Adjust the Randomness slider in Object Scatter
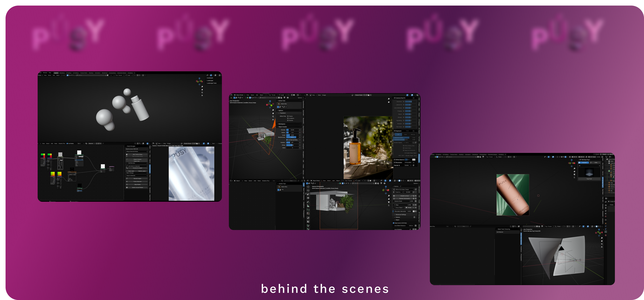The width and height of the screenshot is (644, 300). click(x=292, y=137)
